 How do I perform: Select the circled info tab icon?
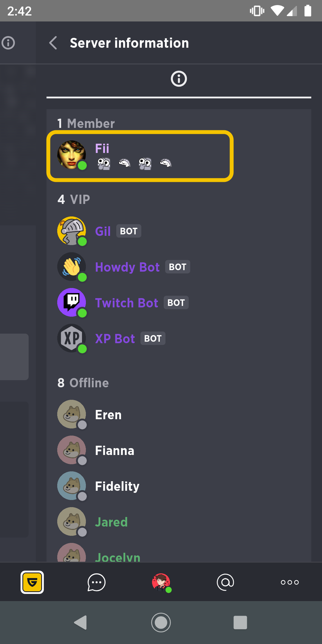pos(179,79)
